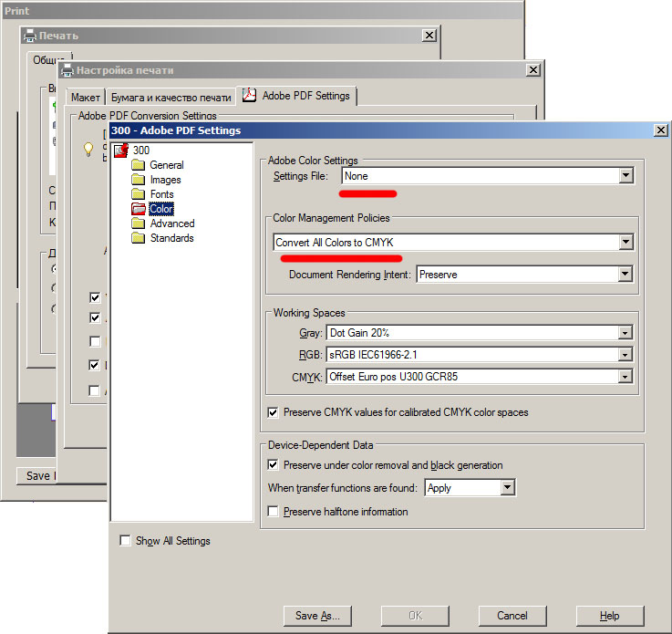Click the open Color folder icon
Image resolution: width=672 pixels, height=634 pixels.
click(x=139, y=209)
